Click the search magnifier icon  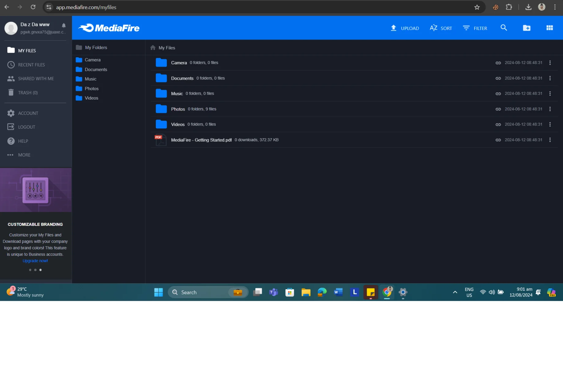click(504, 28)
